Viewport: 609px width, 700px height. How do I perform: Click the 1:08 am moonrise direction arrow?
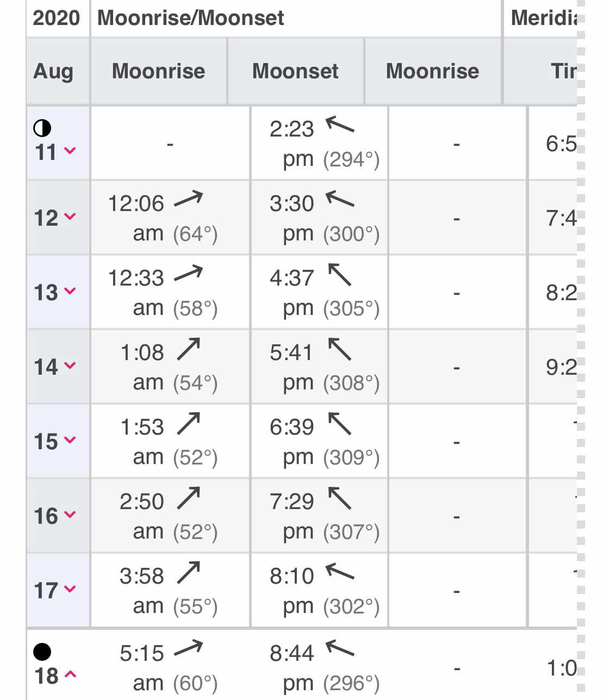point(189,349)
